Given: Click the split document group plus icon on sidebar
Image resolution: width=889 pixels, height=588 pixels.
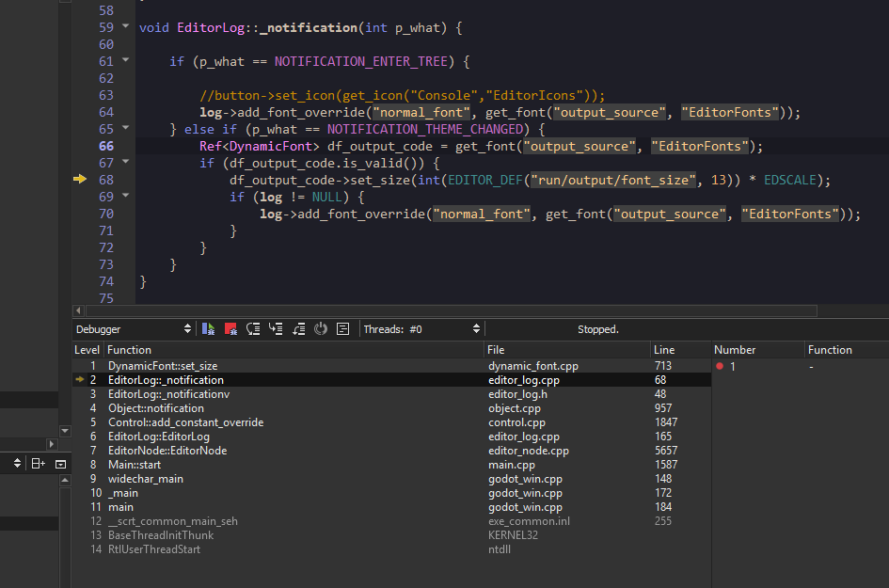Looking at the screenshot, I should coord(38,464).
